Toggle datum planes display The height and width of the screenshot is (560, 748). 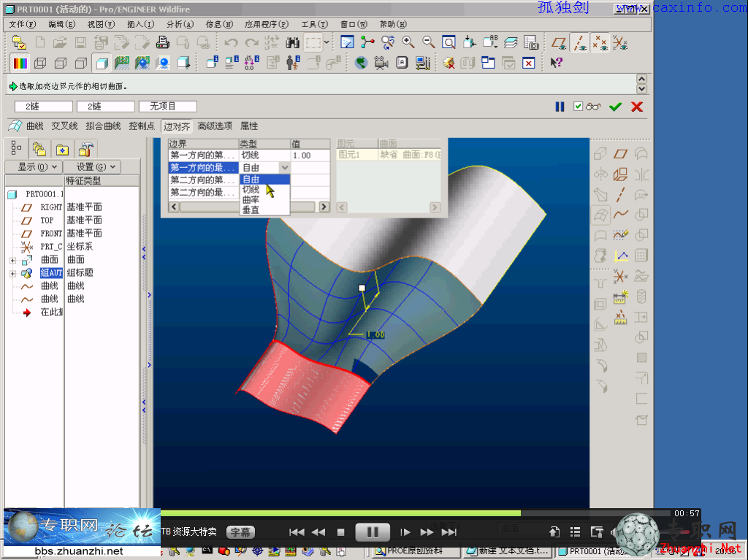559,43
